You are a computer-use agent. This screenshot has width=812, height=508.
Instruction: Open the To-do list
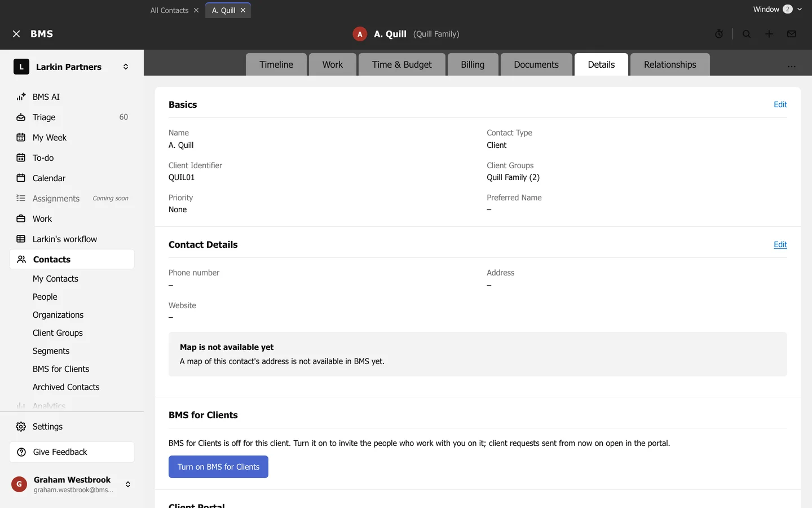click(x=72, y=158)
